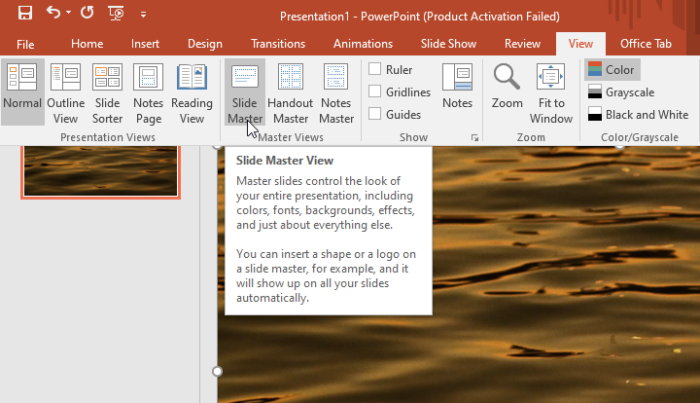Click the Save icon in title bar
The height and width of the screenshot is (403, 700).
pos(25,14)
